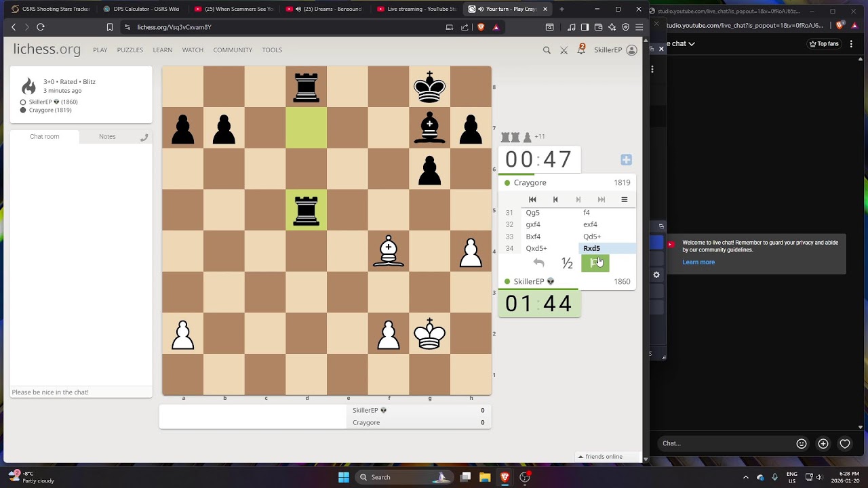This screenshot has width=868, height=488.
Task: Switch to the Notes tab
Action: (107, 136)
